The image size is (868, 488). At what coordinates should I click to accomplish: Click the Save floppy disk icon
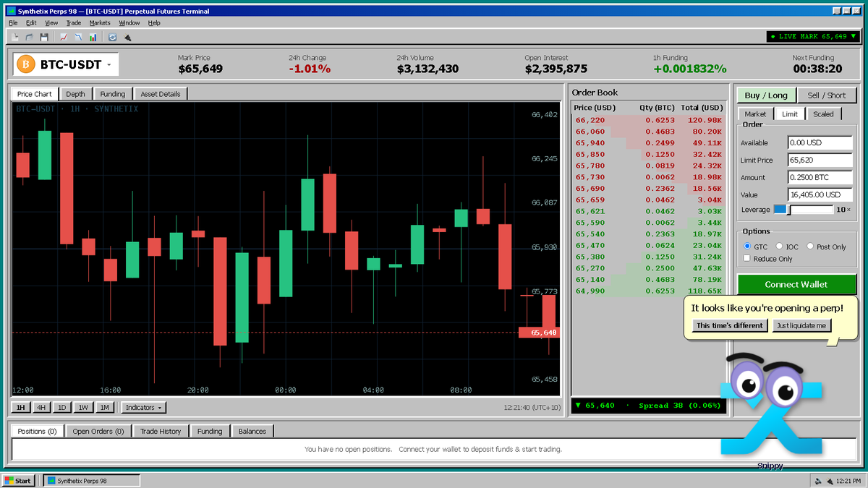pyautogui.click(x=44, y=37)
